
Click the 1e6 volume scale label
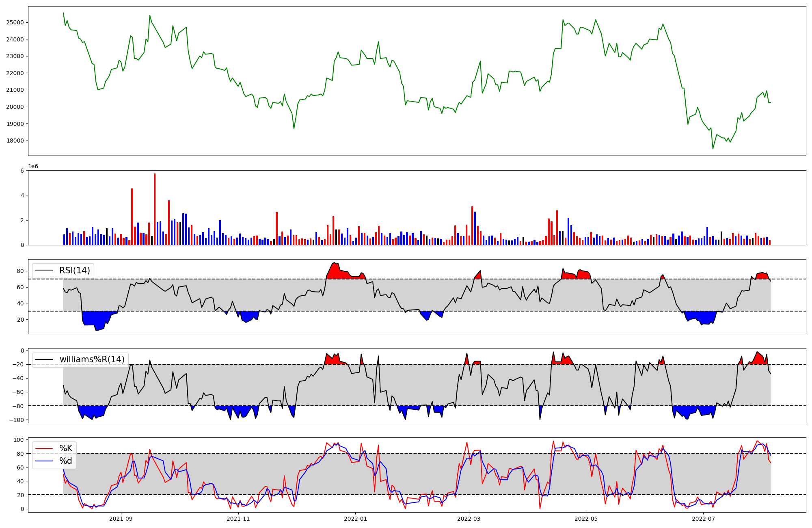click(33, 167)
